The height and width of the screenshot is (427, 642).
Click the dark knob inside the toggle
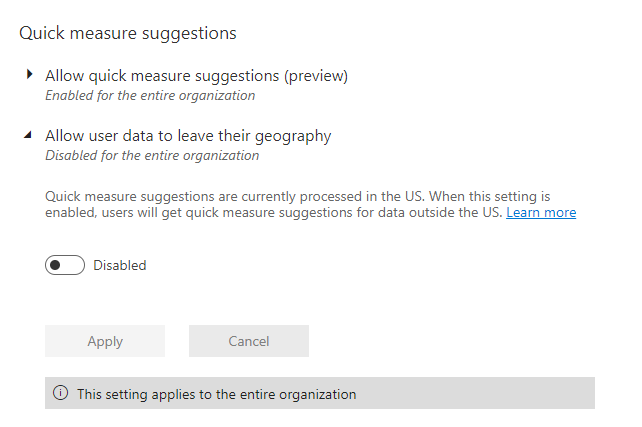click(55, 265)
